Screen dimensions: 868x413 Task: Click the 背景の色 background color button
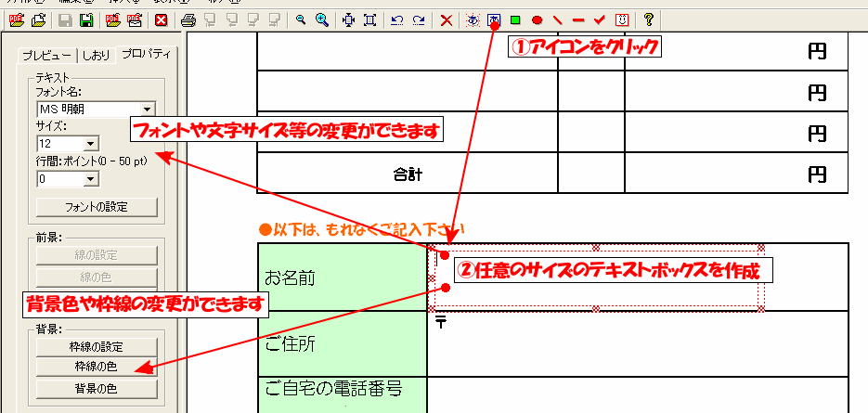click(97, 388)
